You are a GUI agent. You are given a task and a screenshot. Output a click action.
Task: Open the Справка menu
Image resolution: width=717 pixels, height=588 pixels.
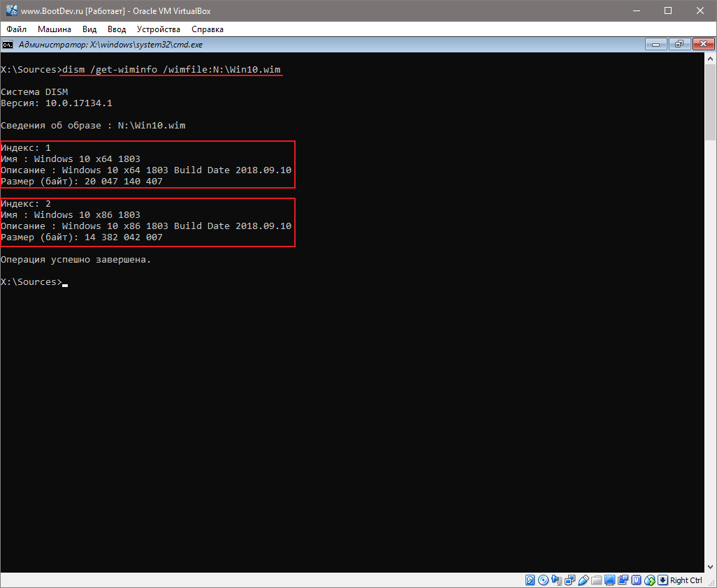[x=207, y=29]
